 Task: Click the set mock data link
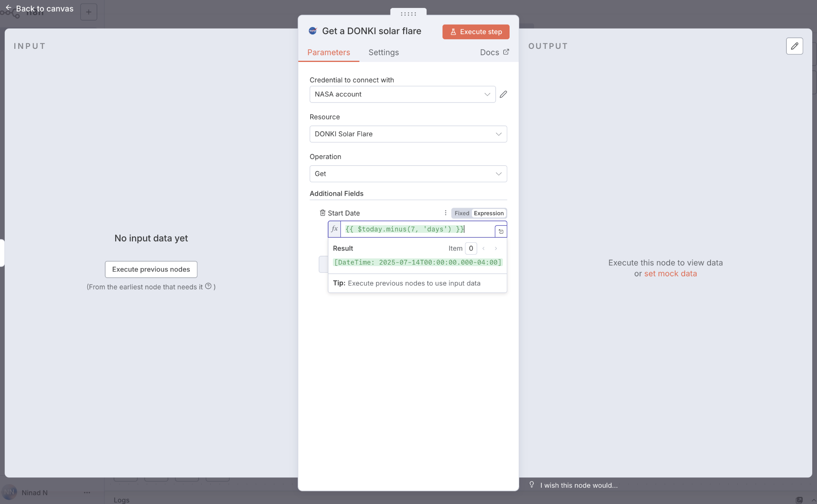(670, 274)
